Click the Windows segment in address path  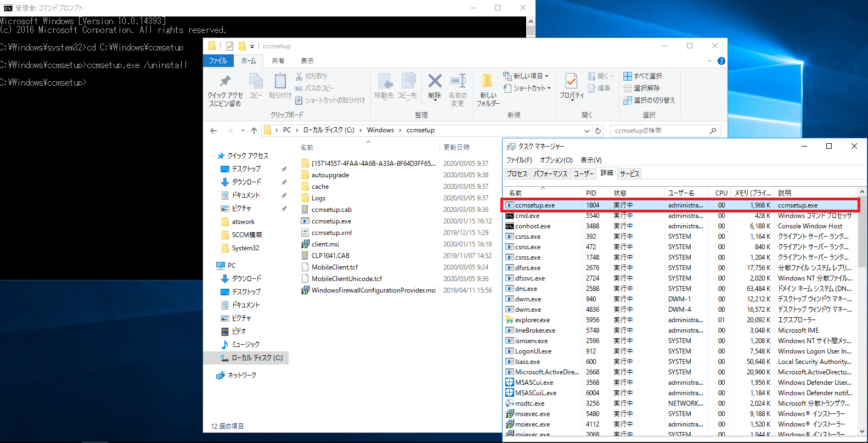380,131
